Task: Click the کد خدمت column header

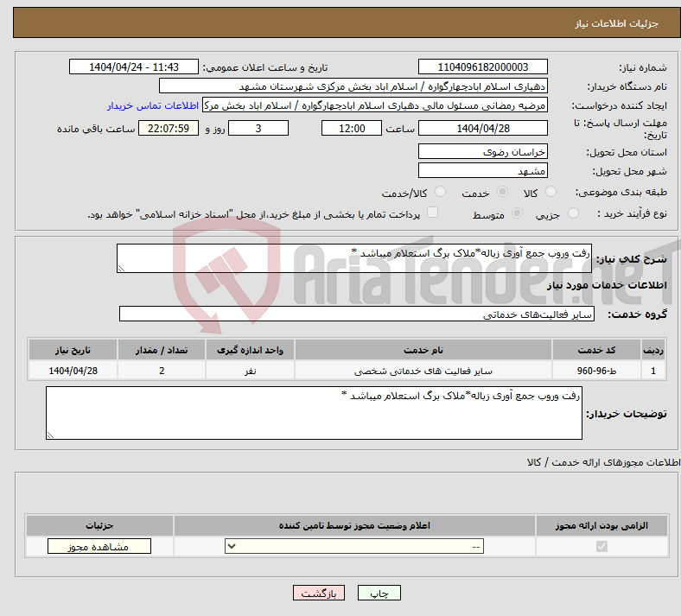Action: click(597, 350)
